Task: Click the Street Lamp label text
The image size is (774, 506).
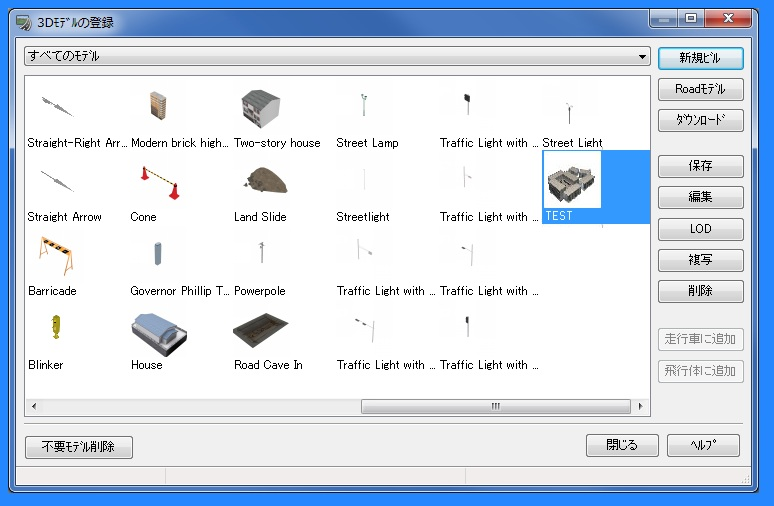Action: pos(367,143)
